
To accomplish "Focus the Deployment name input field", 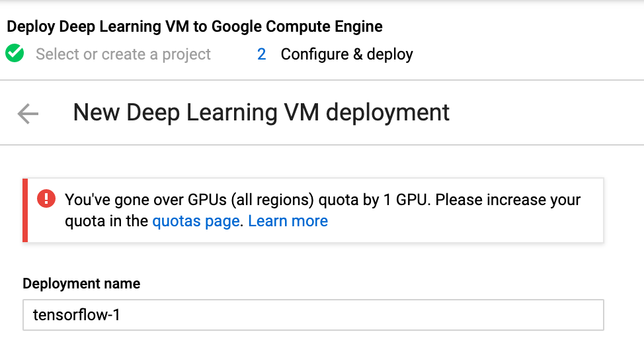I will coord(313,315).
